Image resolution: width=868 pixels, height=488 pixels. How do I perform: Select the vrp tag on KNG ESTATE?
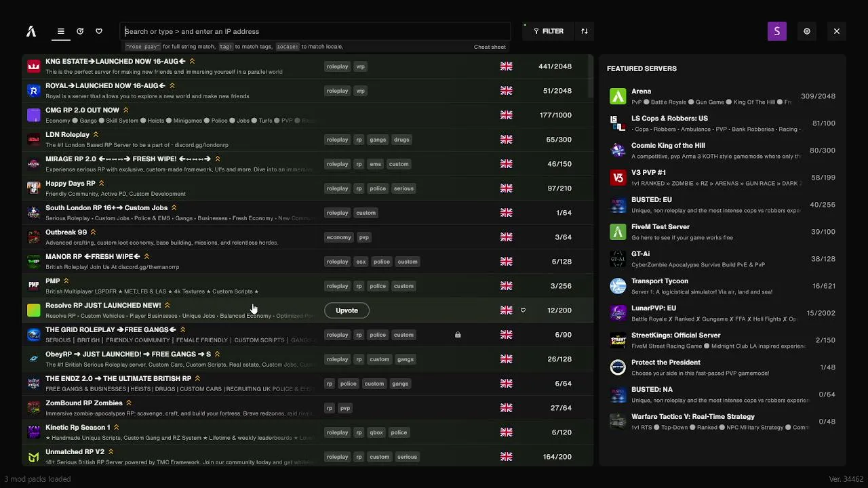click(x=361, y=66)
